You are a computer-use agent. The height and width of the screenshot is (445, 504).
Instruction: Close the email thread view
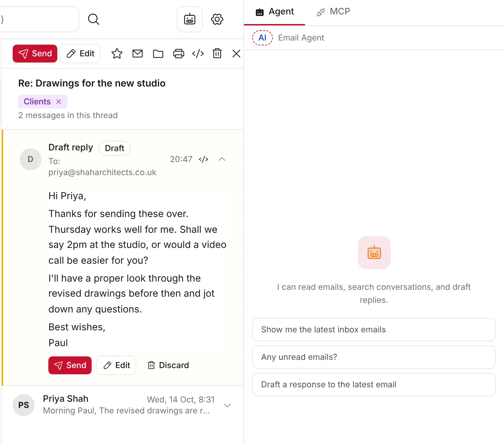point(236,54)
